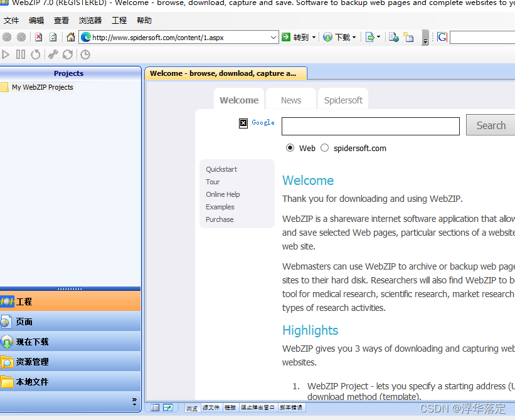The height and width of the screenshot is (420, 515).
Task: Open the 帮助 menu
Action: (x=144, y=20)
